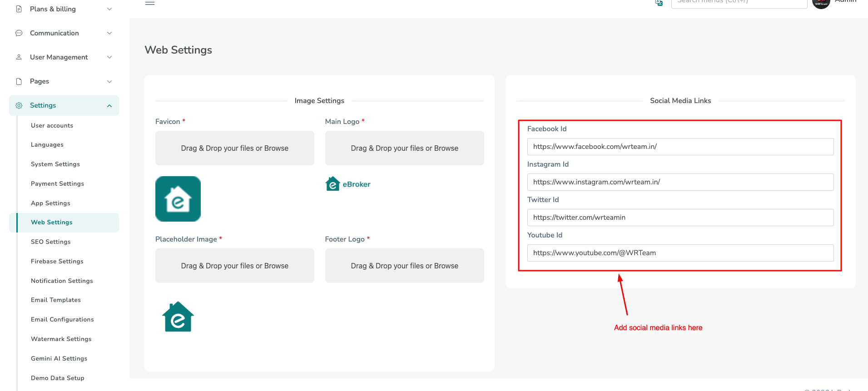Open the language translate icon

[x=659, y=3]
